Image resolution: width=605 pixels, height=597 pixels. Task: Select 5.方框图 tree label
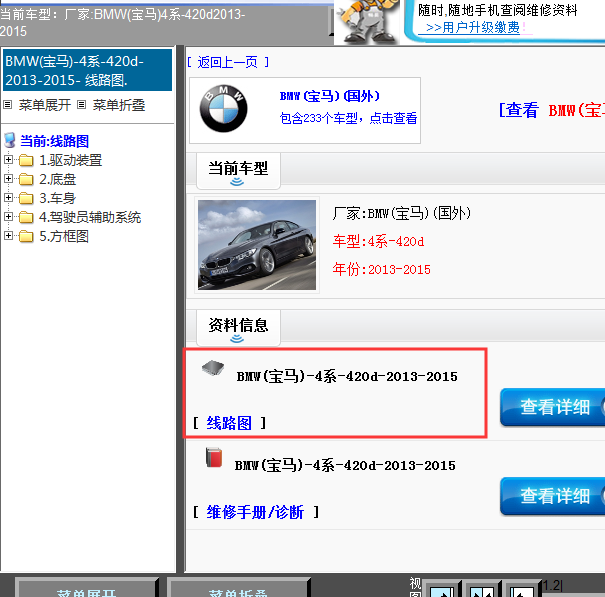point(64,236)
